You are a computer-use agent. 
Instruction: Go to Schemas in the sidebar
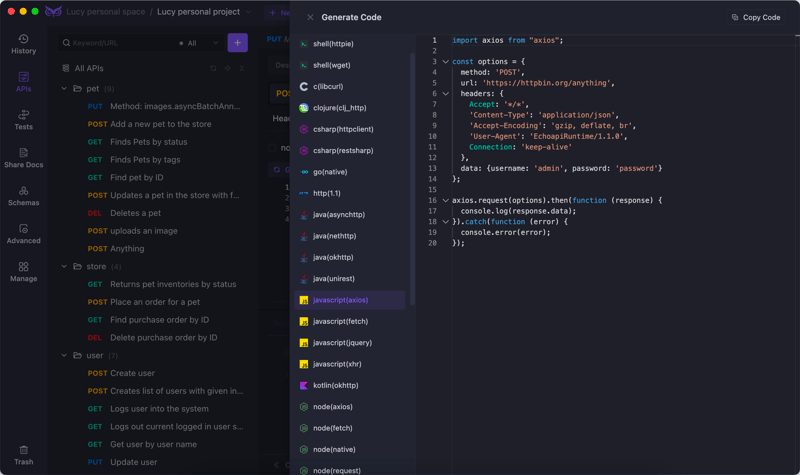click(x=23, y=196)
